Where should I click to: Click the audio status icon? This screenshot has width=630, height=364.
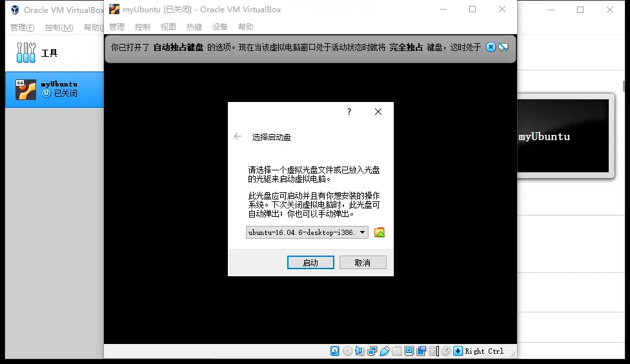pos(360,351)
